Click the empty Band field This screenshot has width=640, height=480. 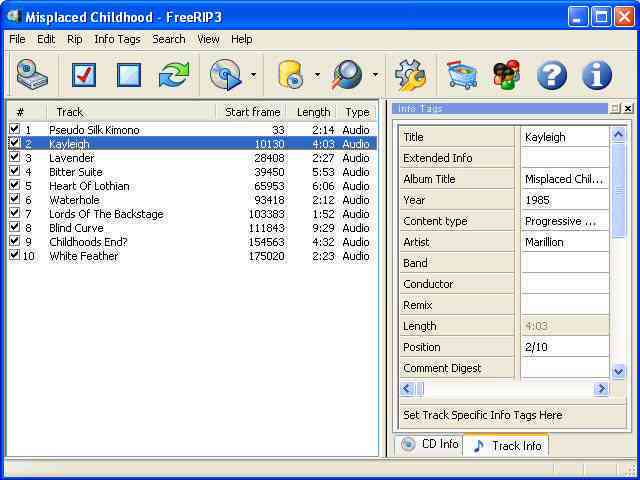click(565, 263)
